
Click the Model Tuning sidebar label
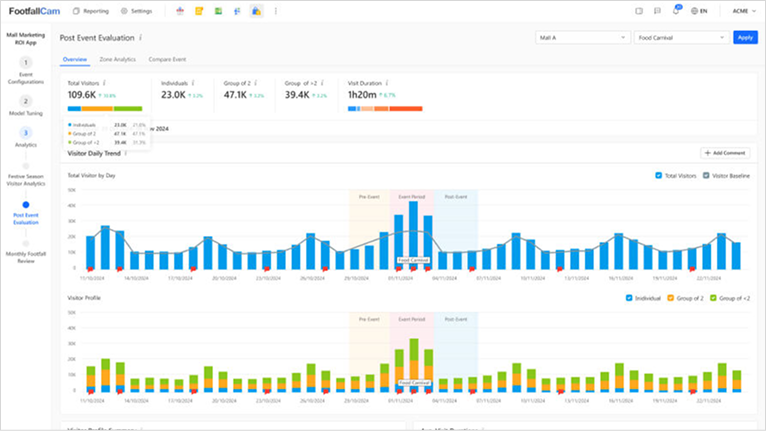(26, 113)
